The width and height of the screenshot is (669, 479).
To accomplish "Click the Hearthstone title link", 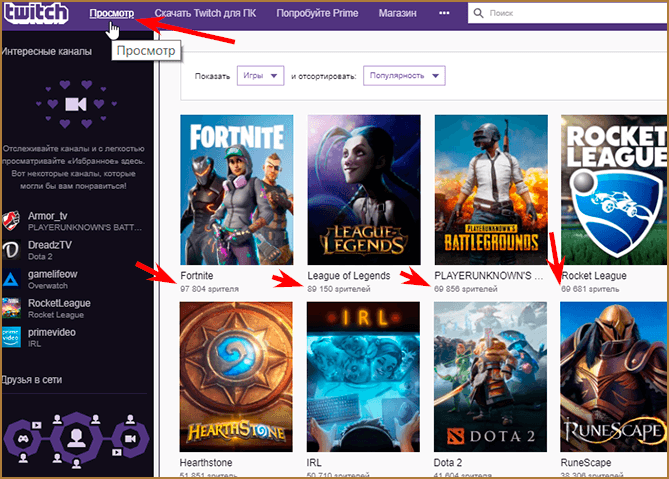I will coord(206,462).
